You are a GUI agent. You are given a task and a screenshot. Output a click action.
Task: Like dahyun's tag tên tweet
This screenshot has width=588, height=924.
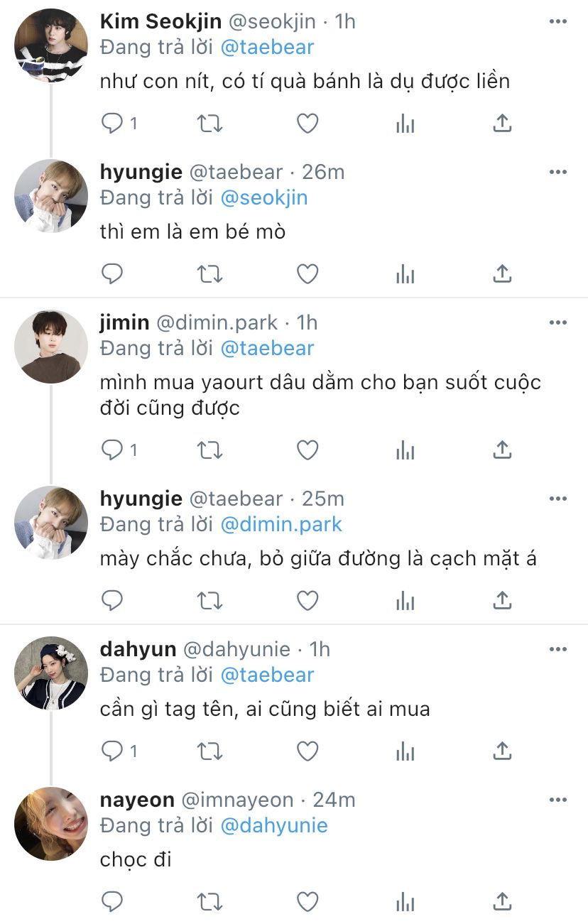[307, 751]
